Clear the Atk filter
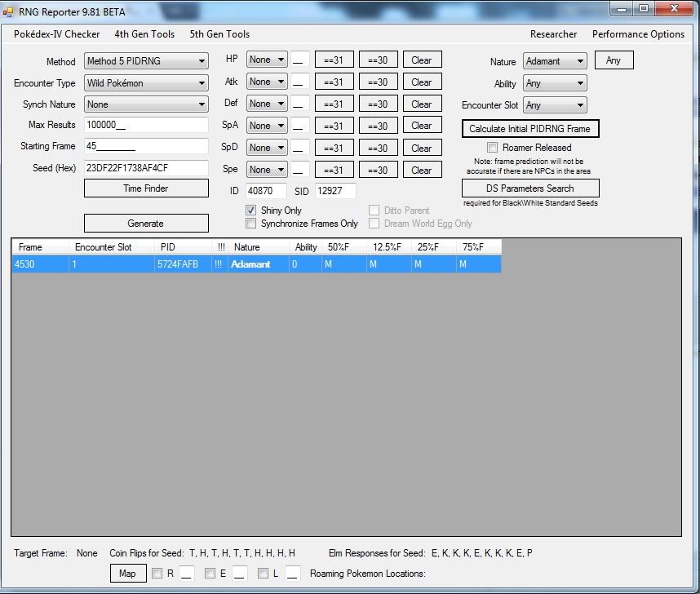Screen dimensions: 700x594 [423, 82]
